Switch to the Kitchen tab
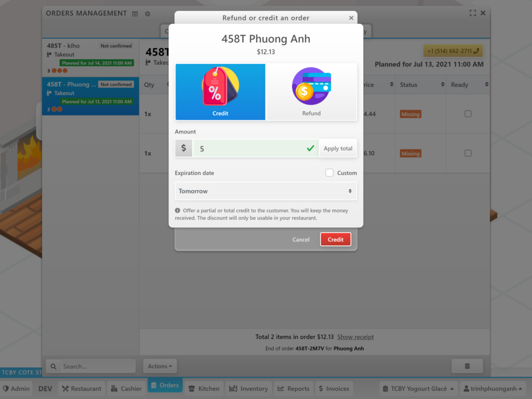The height and width of the screenshot is (399, 532). (x=204, y=389)
